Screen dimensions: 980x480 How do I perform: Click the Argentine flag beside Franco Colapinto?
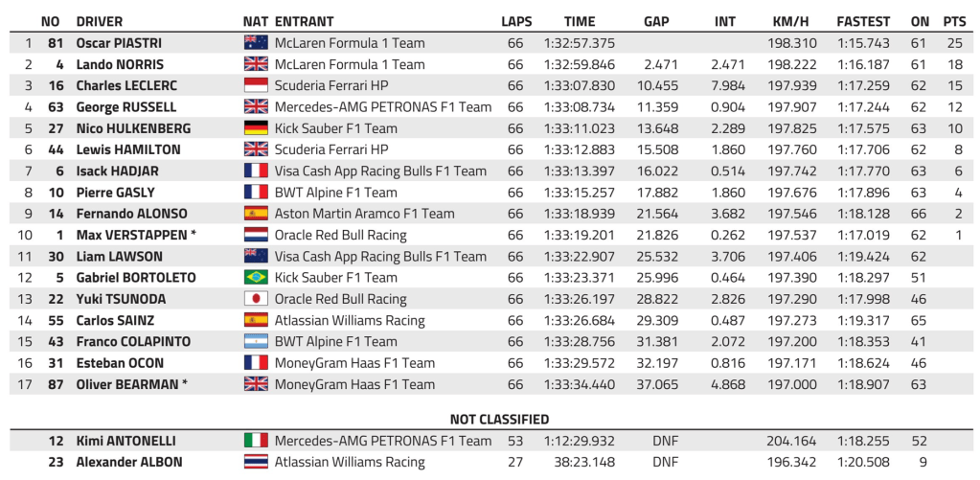[256, 342]
